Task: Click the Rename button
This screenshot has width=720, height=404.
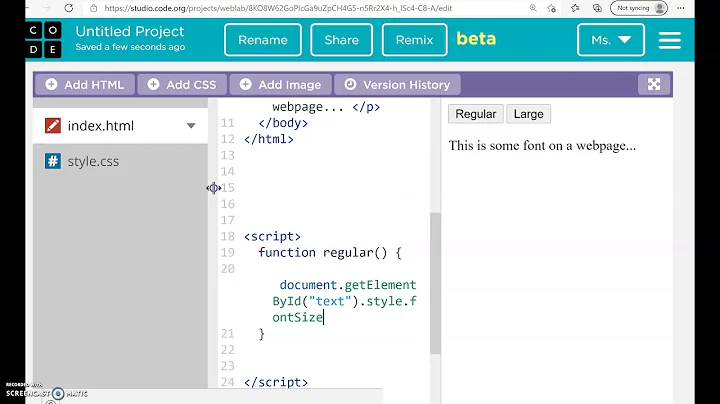Action: [263, 40]
